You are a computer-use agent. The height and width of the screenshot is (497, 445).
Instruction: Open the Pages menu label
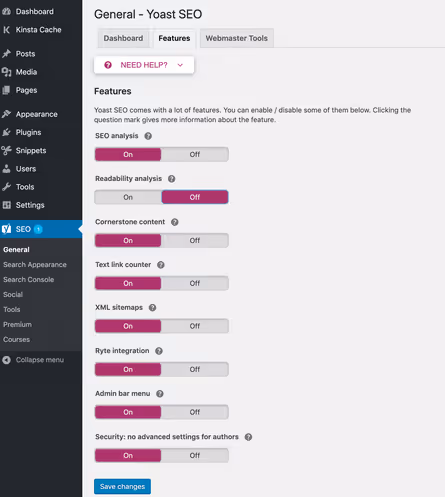(x=26, y=90)
